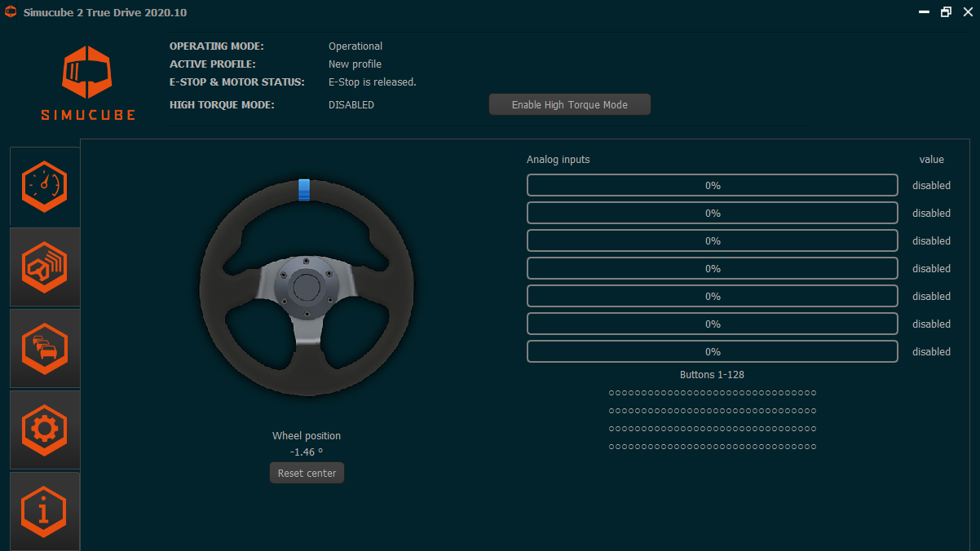
Task: Click the blue center marker on the wheel
Action: click(x=304, y=190)
